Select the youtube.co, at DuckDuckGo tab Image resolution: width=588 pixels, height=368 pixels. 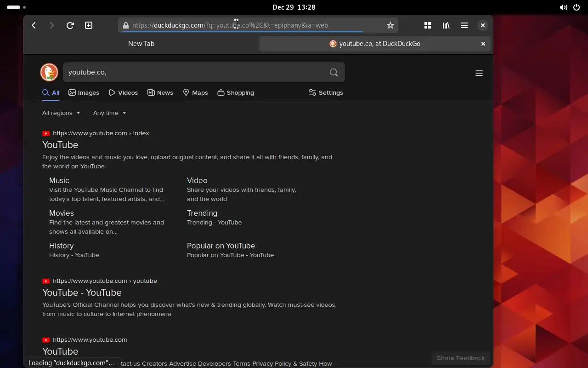pos(375,44)
